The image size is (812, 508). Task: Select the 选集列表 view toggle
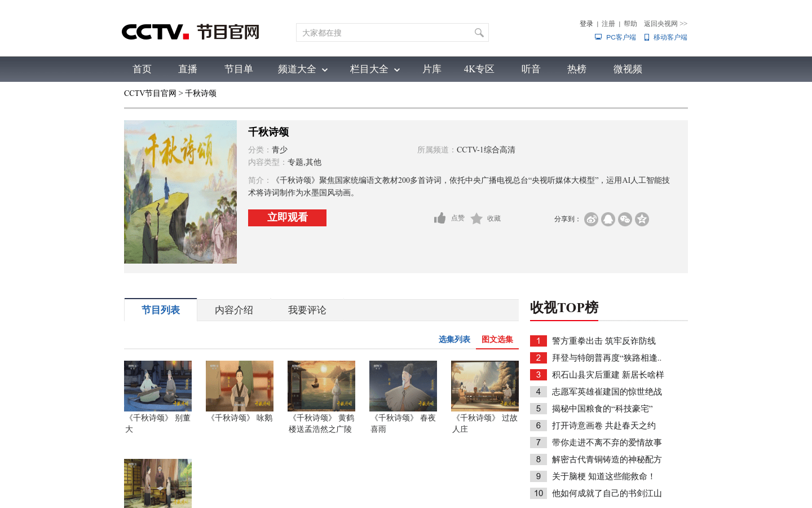click(454, 339)
